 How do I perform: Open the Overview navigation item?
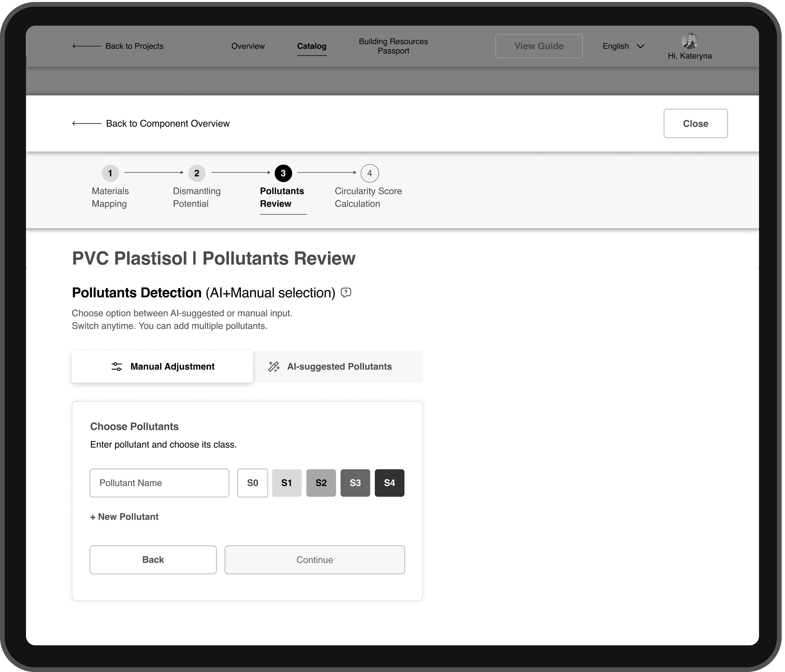(x=248, y=46)
